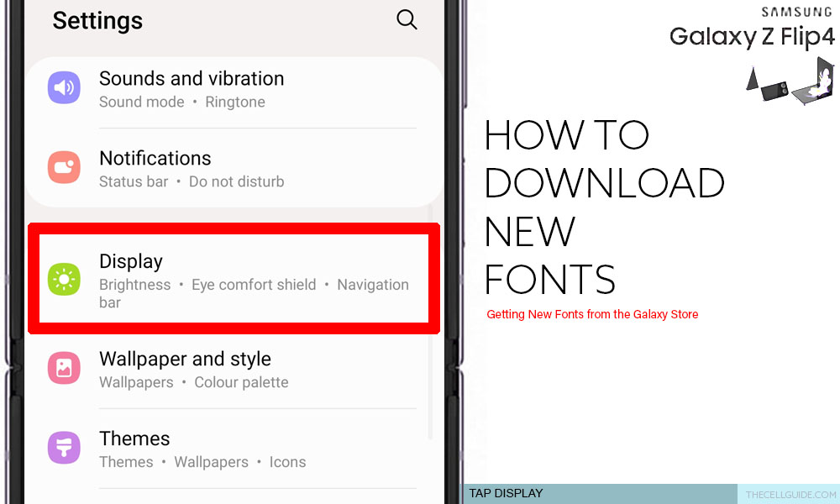The width and height of the screenshot is (840, 504).
Task: Click 'Themes • Wallpapers • Icons' subtitle
Action: tap(202, 462)
